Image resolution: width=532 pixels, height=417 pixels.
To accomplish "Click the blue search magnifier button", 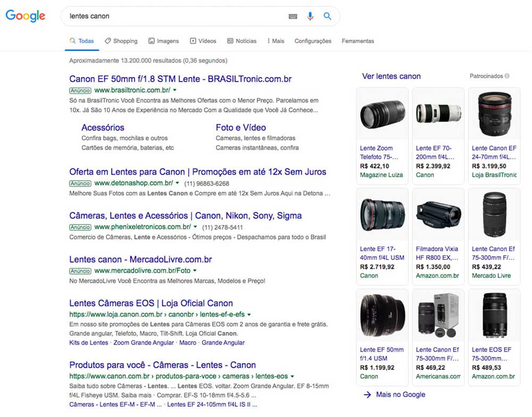I will [x=327, y=16].
